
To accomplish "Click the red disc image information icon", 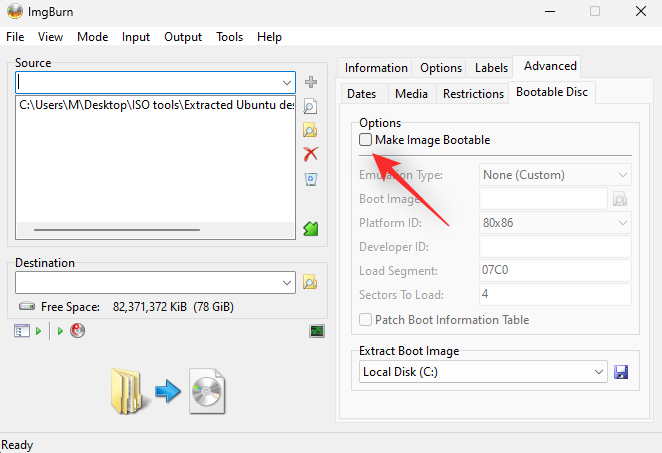I will [78, 330].
